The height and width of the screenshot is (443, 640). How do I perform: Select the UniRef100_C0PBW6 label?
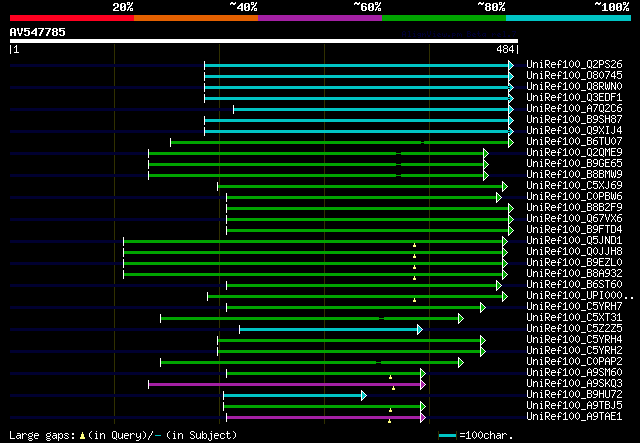574,197
